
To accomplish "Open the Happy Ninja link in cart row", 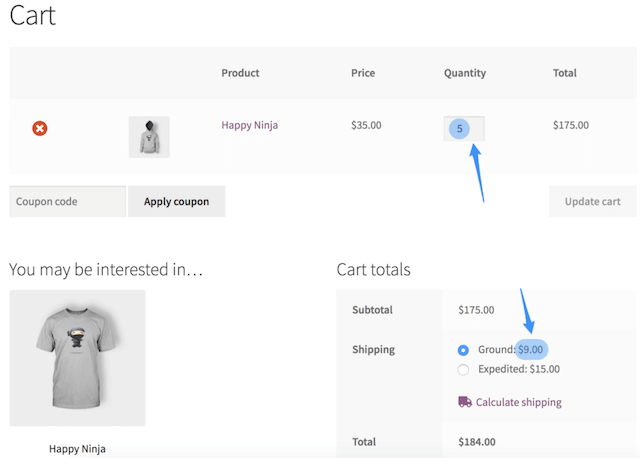I will [x=250, y=125].
